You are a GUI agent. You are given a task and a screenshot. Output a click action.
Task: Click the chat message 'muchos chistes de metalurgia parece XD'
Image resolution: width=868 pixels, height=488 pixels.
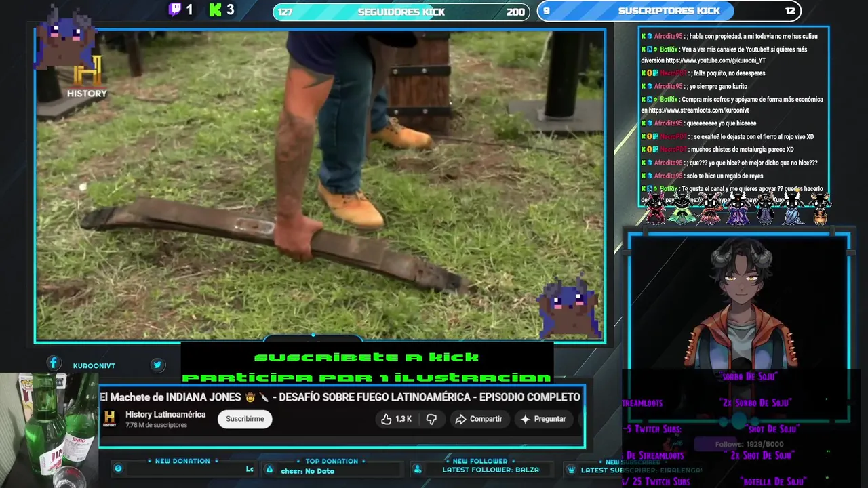742,150
